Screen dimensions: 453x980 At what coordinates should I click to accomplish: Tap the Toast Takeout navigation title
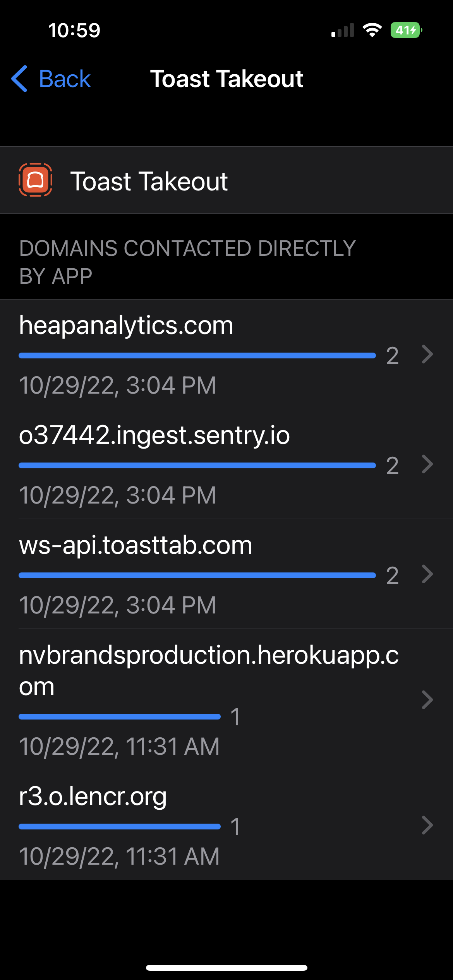[x=226, y=79]
